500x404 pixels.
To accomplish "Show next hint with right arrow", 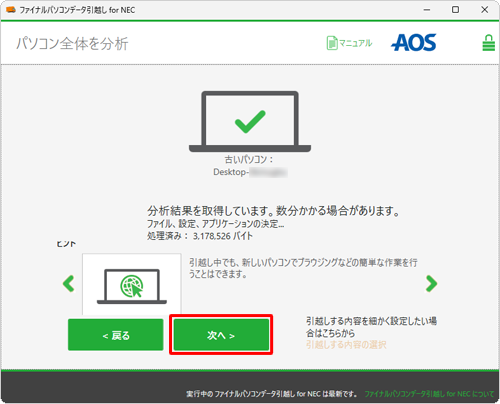I will (431, 284).
